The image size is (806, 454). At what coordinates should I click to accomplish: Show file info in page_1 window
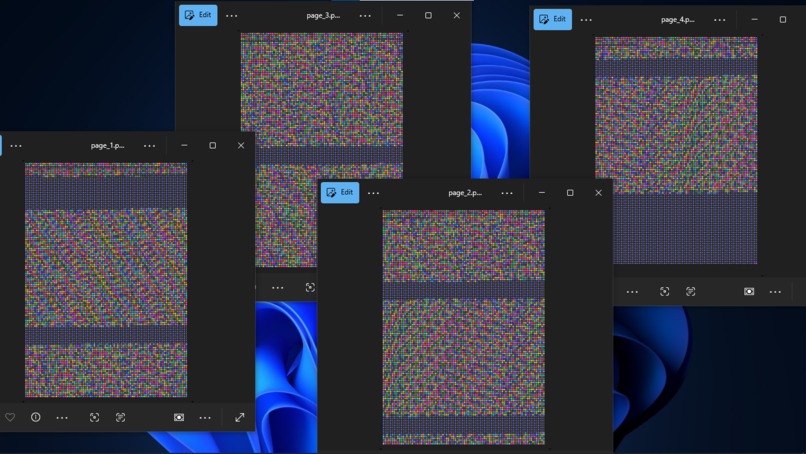[35, 417]
